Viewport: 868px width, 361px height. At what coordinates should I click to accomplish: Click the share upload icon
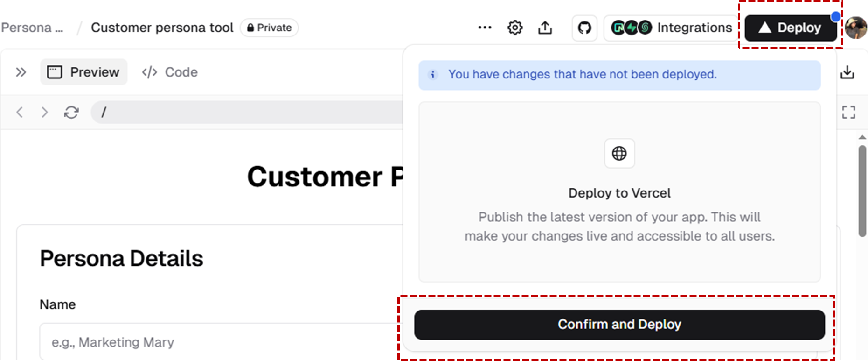545,28
